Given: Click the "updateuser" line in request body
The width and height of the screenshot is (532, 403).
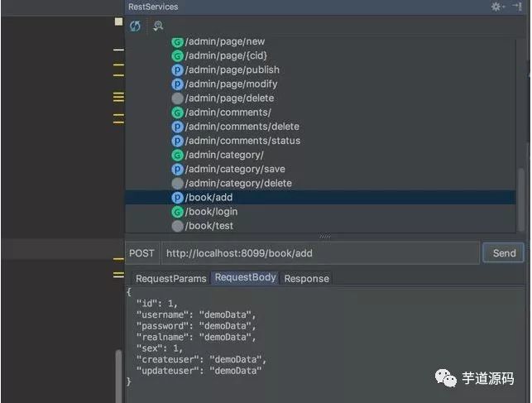Looking at the screenshot, I should tap(199, 371).
